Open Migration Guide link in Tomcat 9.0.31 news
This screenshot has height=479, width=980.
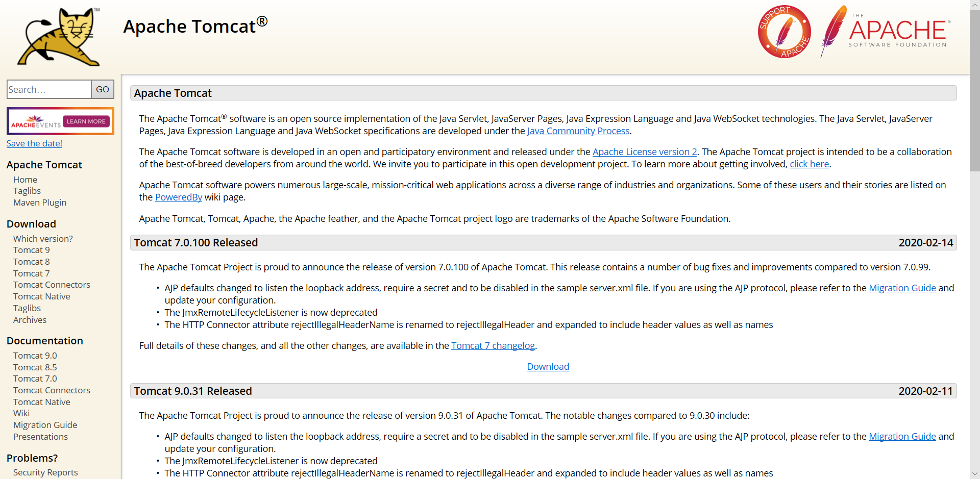tap(902, 437)
